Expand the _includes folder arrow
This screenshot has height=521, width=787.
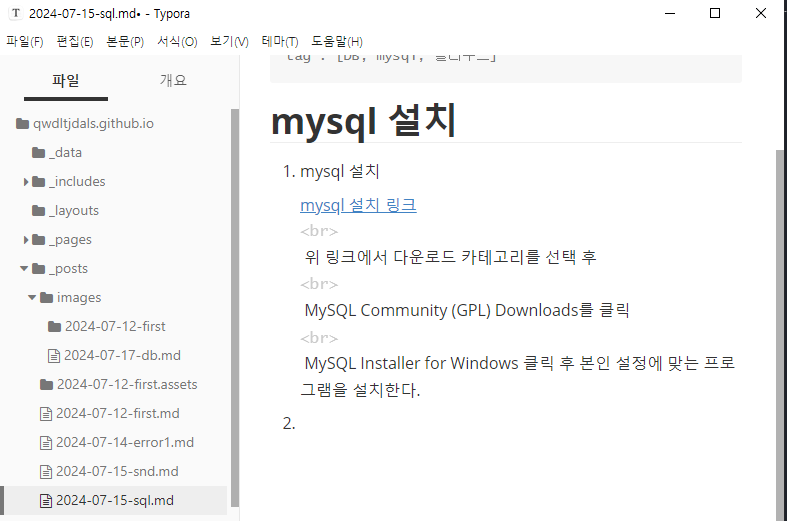coord(26,182)
